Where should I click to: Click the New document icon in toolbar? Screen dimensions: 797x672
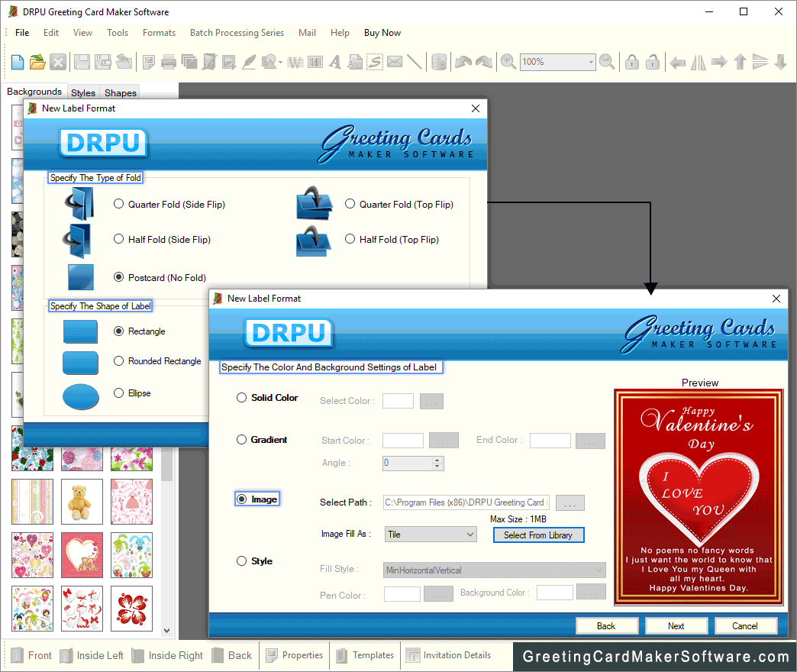(18, 62)
